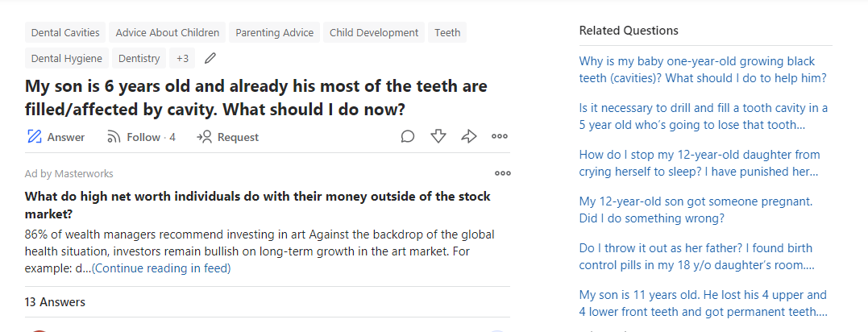Click the Answer pencil button

[56, 137]
